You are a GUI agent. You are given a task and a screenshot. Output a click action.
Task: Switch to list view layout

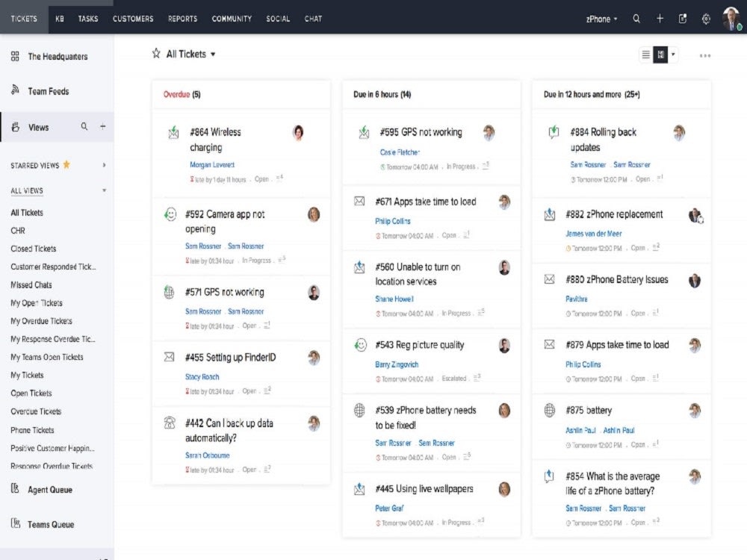point(646,54)
